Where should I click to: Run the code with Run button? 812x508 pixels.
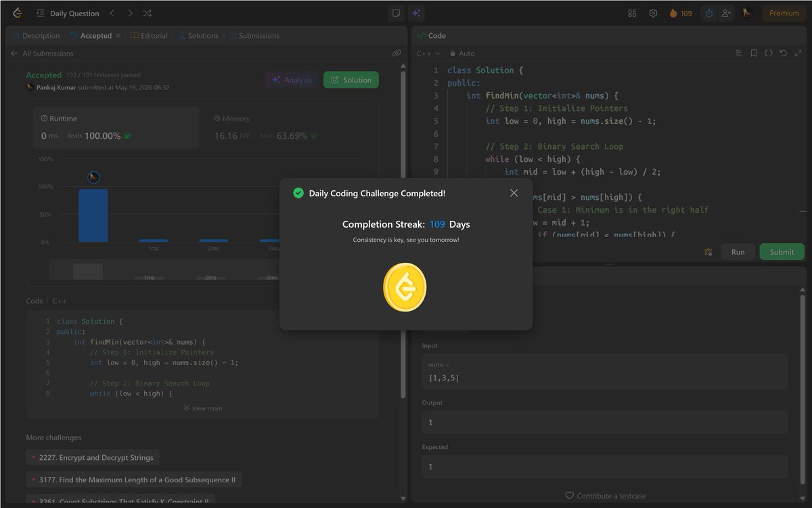[x=738, y=252]
